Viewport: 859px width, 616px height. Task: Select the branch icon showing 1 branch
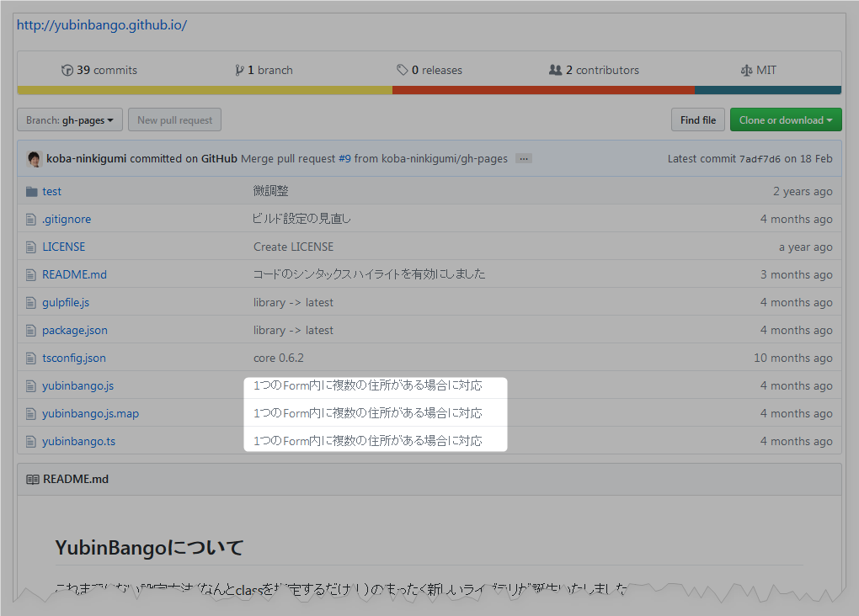(x=240, y=70)
